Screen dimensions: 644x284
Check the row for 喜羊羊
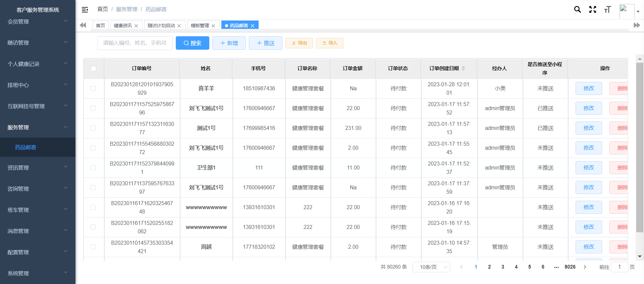(x=93, y=89)
